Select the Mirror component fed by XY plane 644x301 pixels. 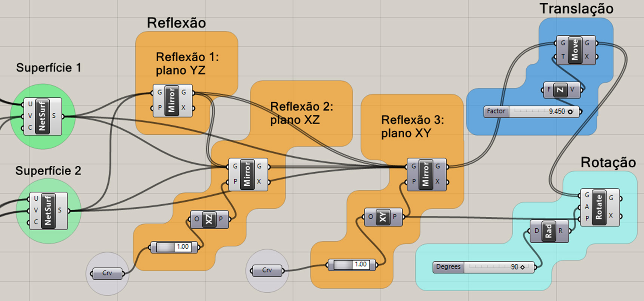426,174
